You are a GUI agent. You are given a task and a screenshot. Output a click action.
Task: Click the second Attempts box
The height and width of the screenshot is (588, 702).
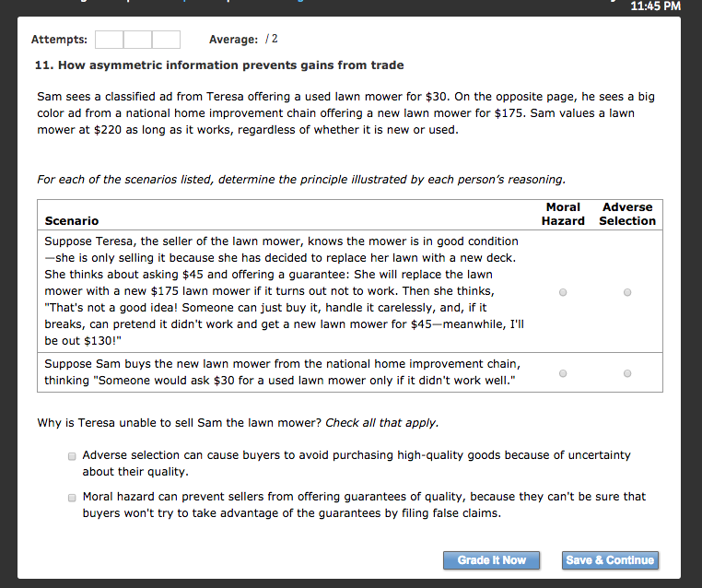point(137,40)
